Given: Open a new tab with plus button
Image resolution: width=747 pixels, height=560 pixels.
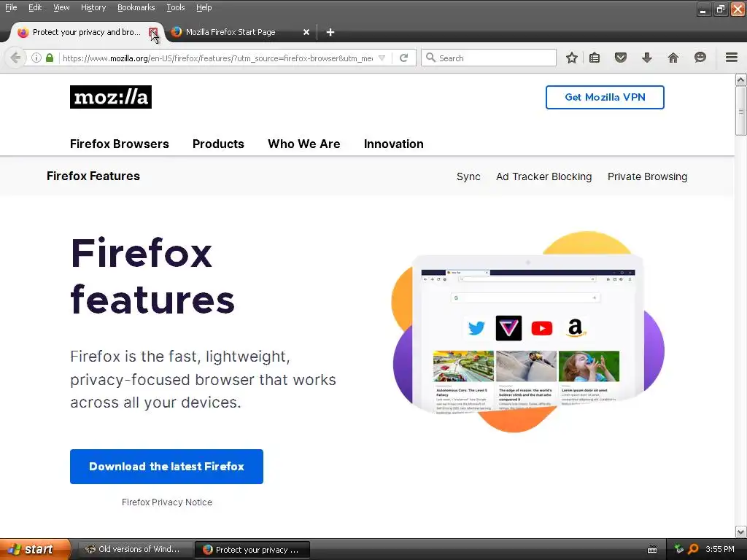Looking at the screenshot, I should [x=330, y=32].
